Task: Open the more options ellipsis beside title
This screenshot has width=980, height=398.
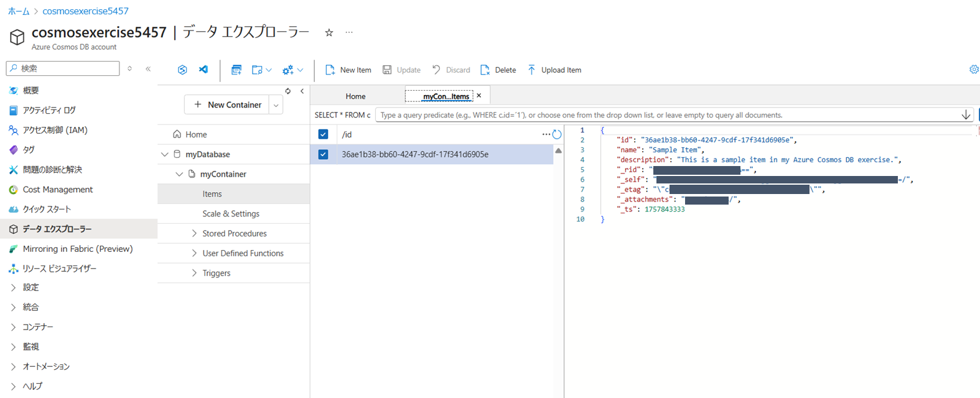Action: tap(349, 32)
